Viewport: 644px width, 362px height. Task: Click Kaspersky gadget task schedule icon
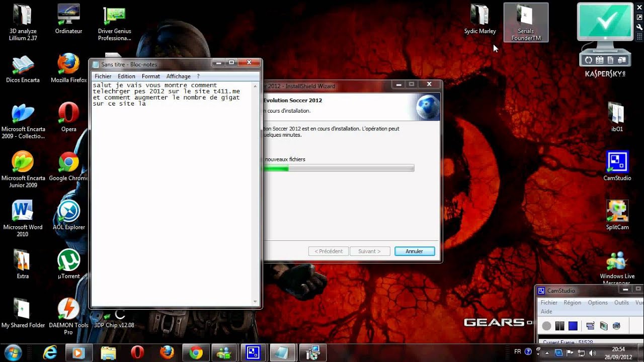coord(600,60)
